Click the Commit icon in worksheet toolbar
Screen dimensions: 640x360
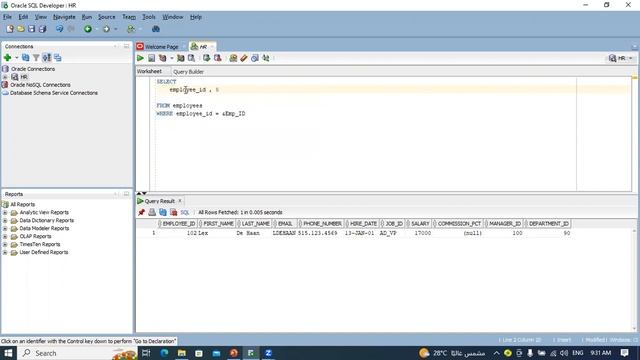coord(207,58)
